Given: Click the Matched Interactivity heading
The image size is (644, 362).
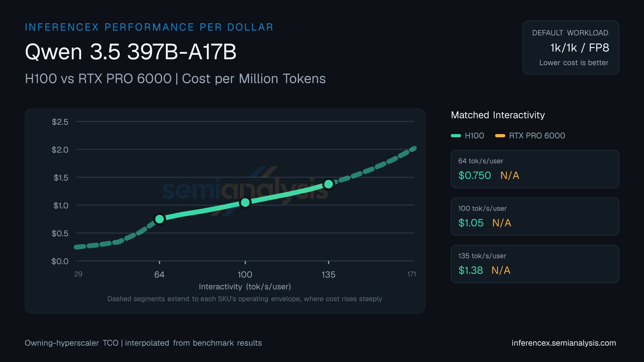Looking at the screenshot, I should pos(498,115).
